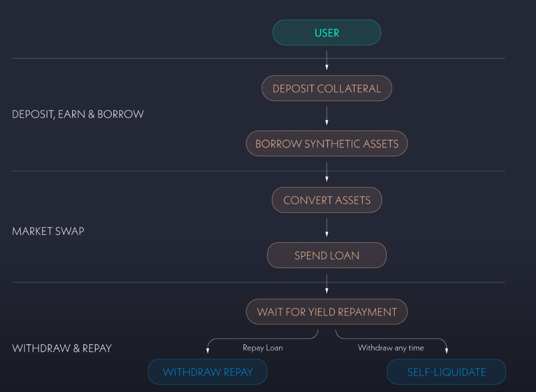Select WAIT FOR YIELD REPAYMENT node
536x392 pixels.
(x=327, y=312)
